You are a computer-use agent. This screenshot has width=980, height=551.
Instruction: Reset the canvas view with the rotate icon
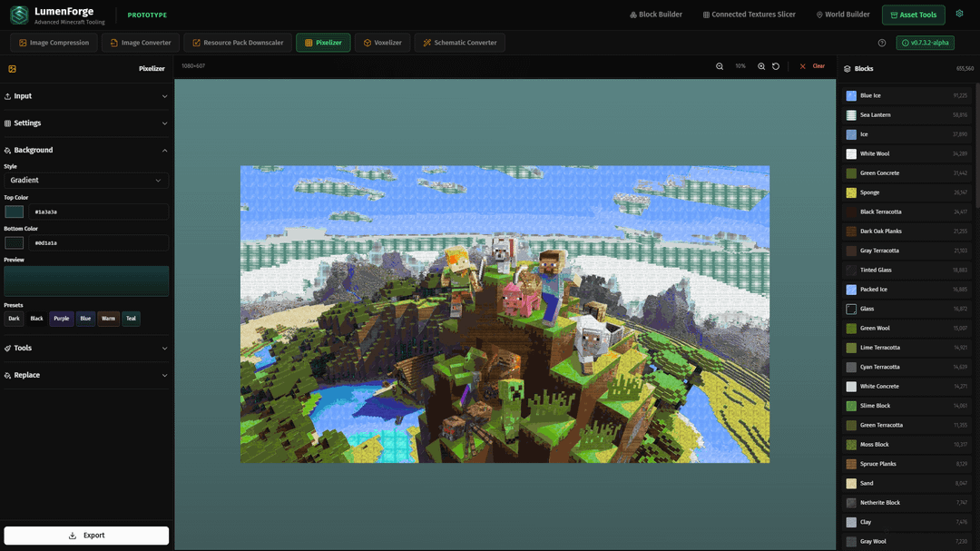tap(776, 66)
